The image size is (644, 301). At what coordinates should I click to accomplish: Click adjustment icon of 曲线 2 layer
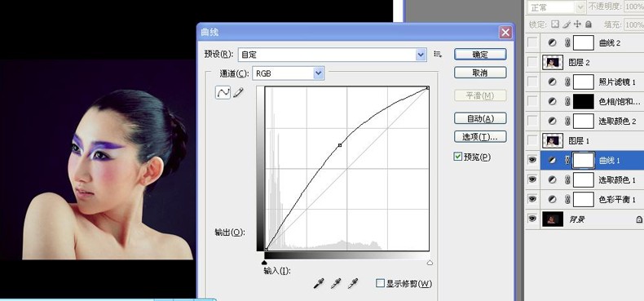pyautogui.click(x=553, y=42)
